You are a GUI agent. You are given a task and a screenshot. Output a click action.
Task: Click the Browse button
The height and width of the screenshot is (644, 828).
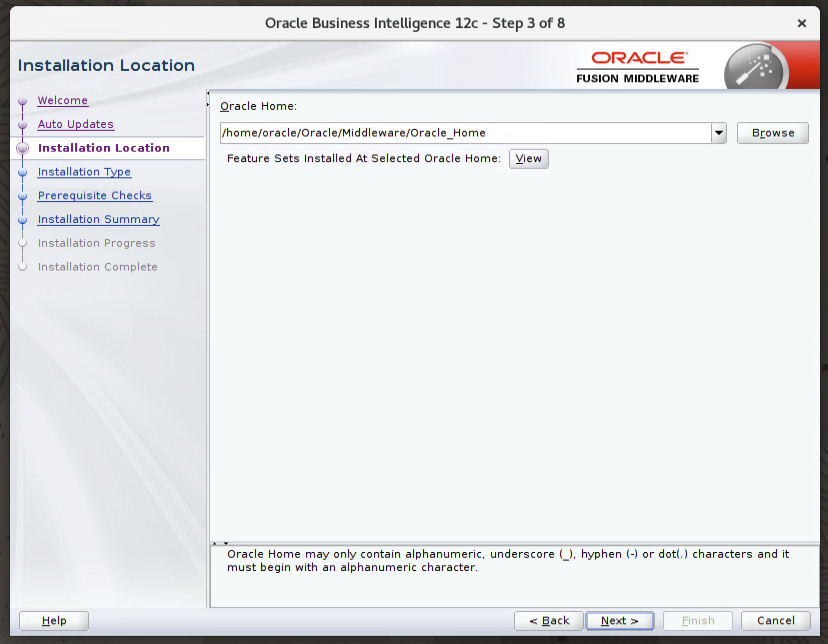coord(773,133)
